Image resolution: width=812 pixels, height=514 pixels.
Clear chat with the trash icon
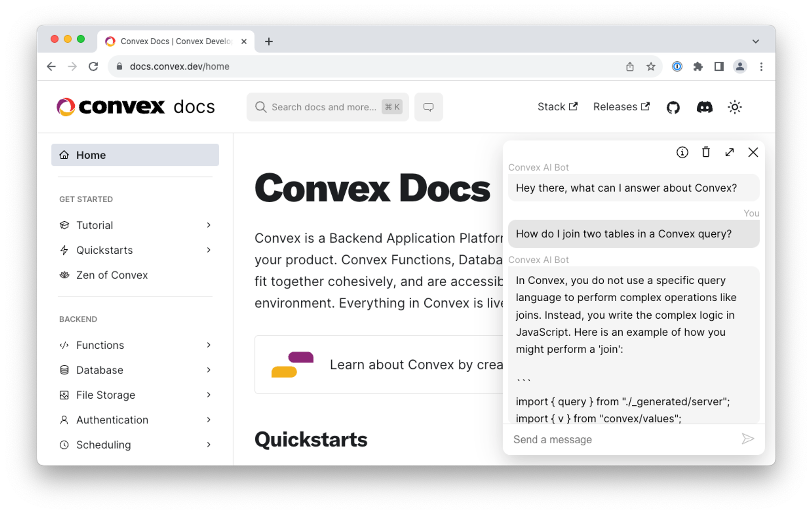(706, 152)
